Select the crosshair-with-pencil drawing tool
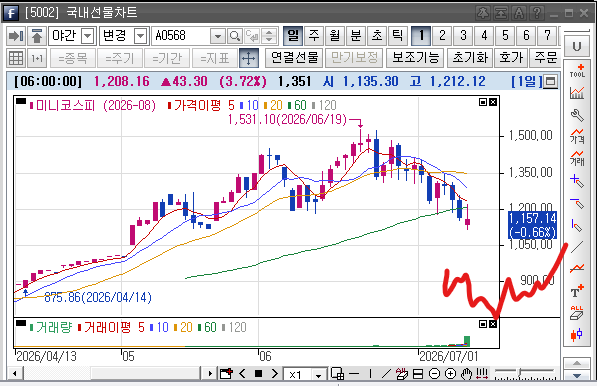This screenshot has height=386, width=597. pyautogui.click(x=577, y=180)
